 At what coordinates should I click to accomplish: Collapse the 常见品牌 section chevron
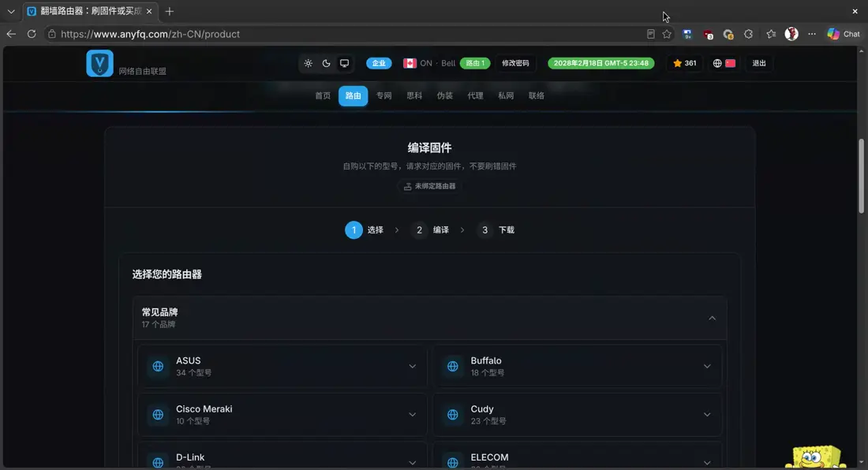pos(712,318)
